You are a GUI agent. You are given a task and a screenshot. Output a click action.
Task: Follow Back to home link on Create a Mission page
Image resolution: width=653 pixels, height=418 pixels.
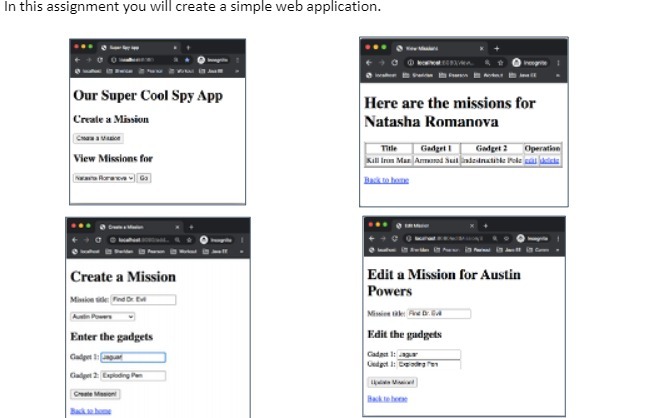coord(91,411)
